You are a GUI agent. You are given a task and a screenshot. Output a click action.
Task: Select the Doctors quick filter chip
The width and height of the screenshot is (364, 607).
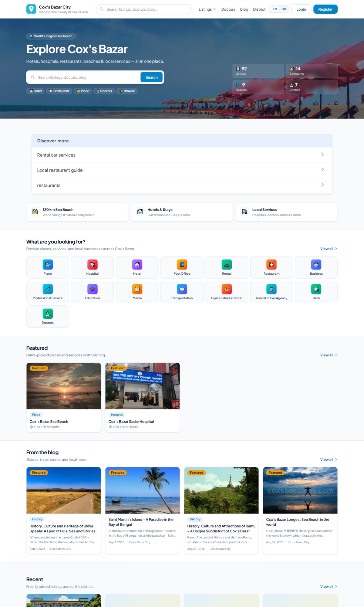(104, 91)
